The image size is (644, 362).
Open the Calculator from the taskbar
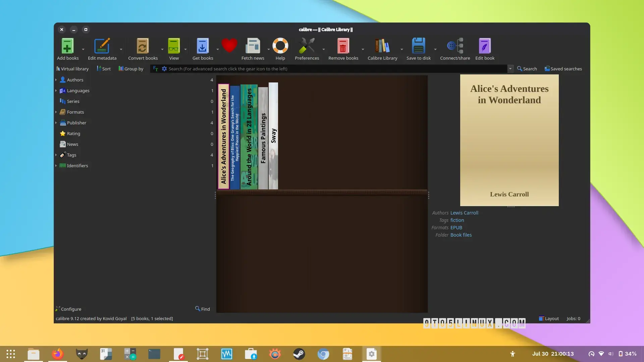tap(130, 354)
